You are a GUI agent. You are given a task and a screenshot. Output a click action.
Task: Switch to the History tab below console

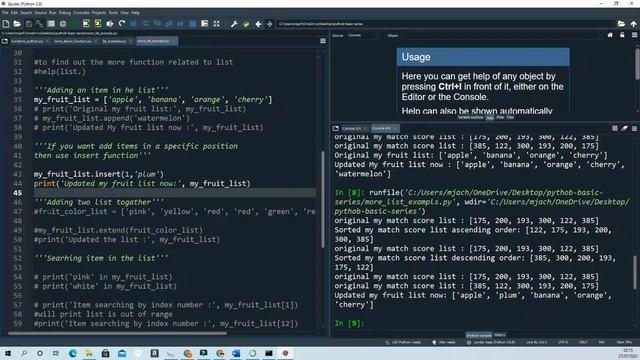coord(500,336)
